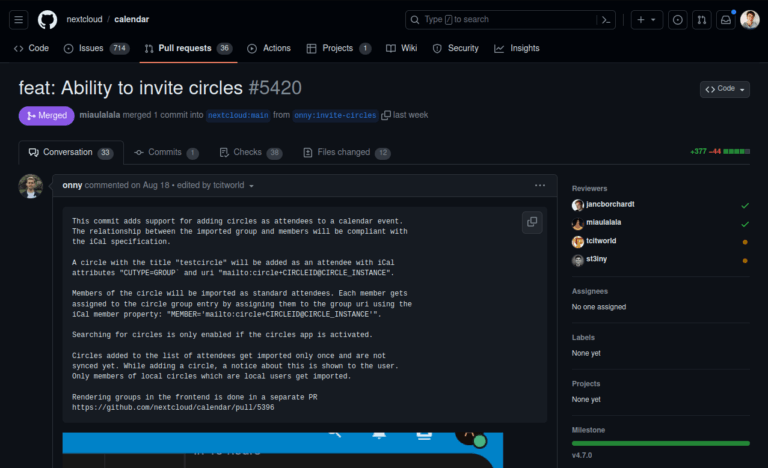Click miaulalala's approved checkmark
Image resolution: width=768 pixels, height=468 pixels.
pos(745,224)
